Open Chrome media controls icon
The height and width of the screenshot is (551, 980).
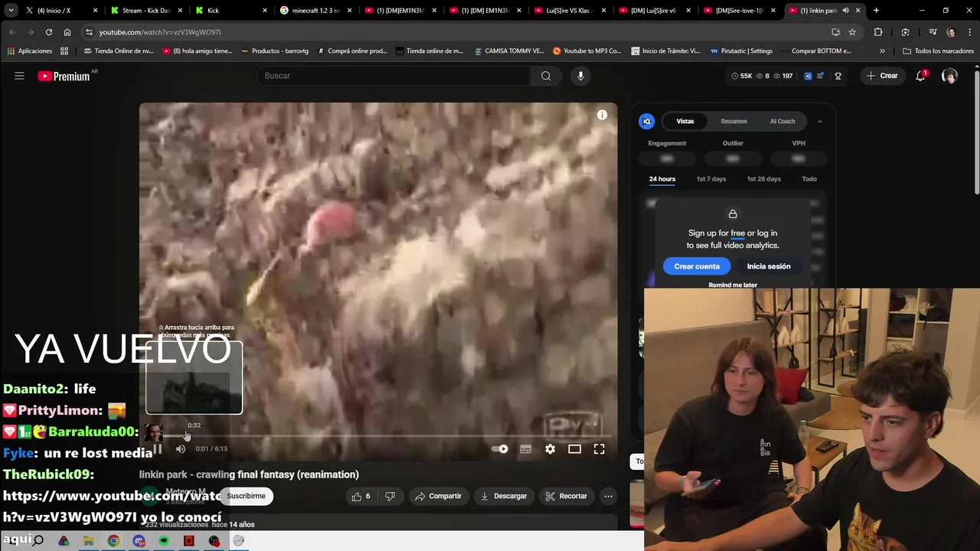pyautogui.click(x=933, y=32)
